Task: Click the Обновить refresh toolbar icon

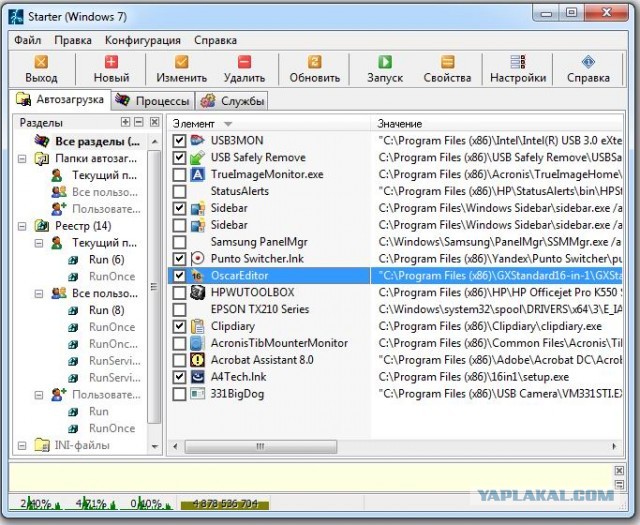Action: point(314,62)
